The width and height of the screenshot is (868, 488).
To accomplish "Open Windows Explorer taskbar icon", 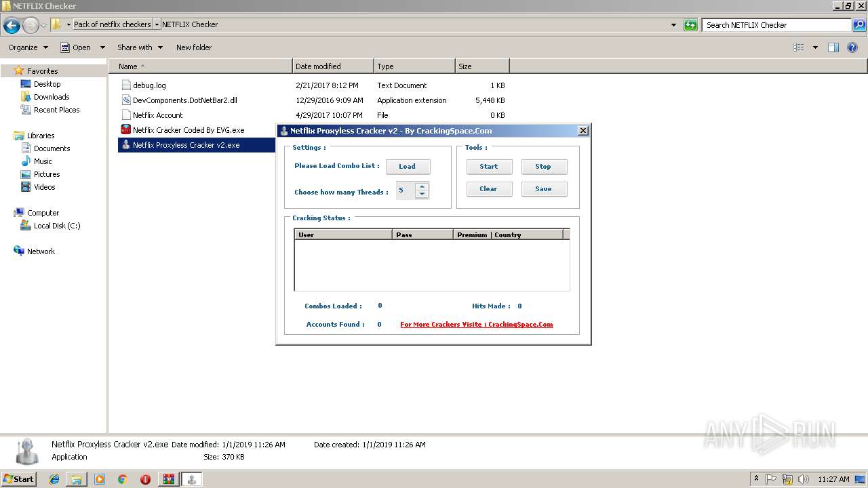I will (x=77, y=479).
